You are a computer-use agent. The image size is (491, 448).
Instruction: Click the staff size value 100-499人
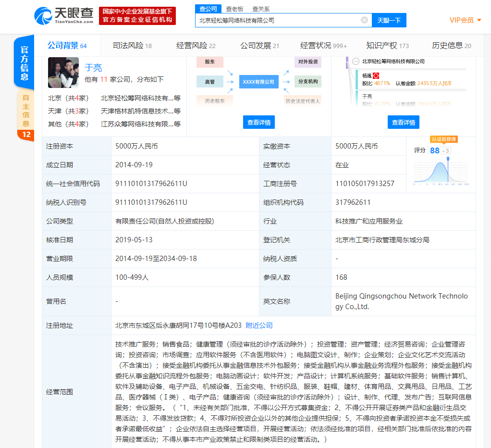click(132, 277)
